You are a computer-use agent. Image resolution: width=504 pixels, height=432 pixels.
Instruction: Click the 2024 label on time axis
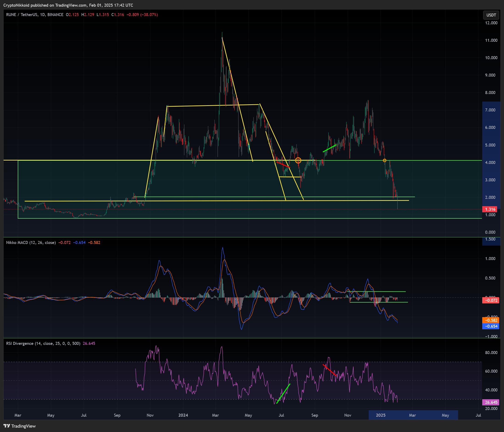183,415
